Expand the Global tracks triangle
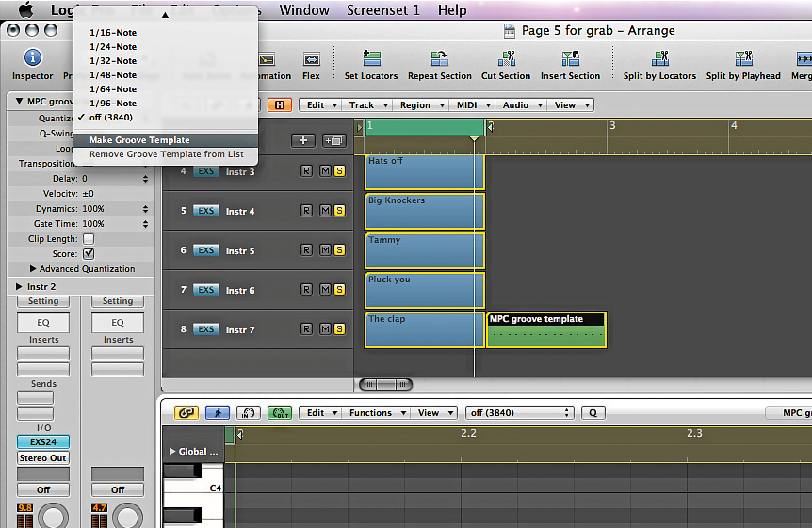The width and height of the screenshot is (812, 528). click(x=172, y=452)
